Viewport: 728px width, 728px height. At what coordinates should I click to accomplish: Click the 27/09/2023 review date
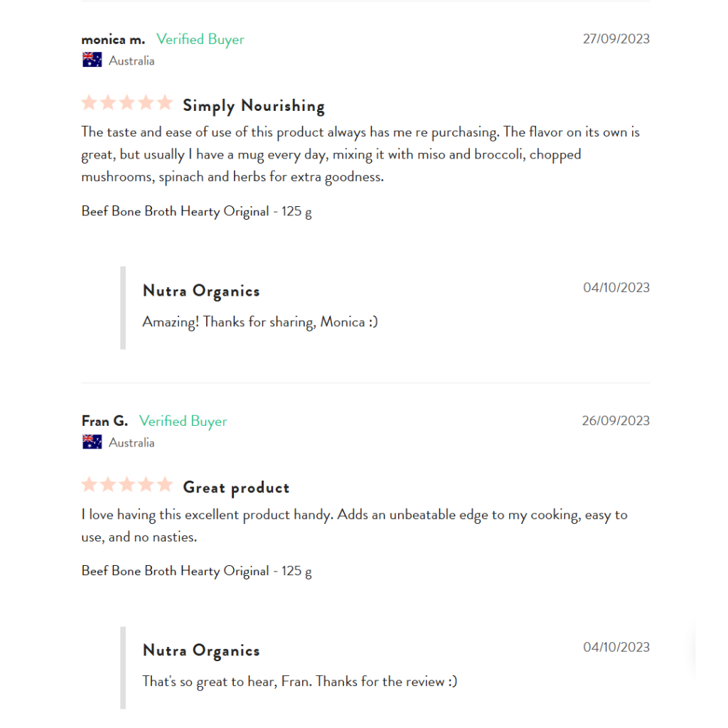click(616, 38)
